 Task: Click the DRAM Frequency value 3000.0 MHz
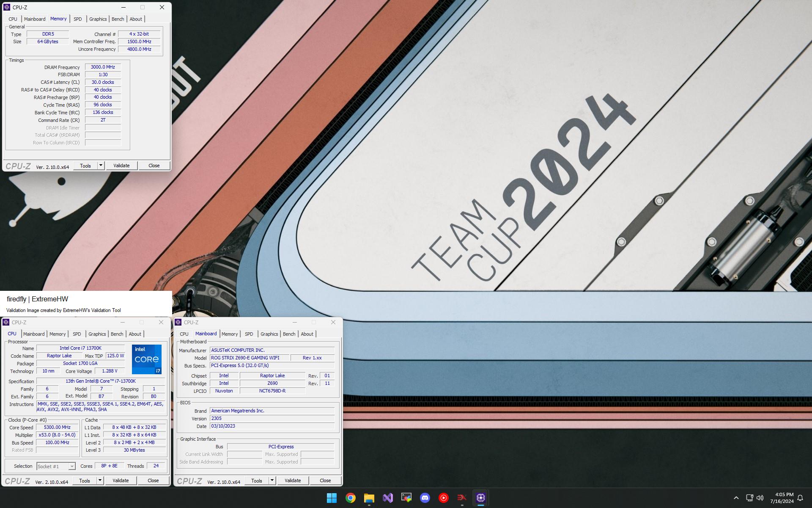(103, 67)
